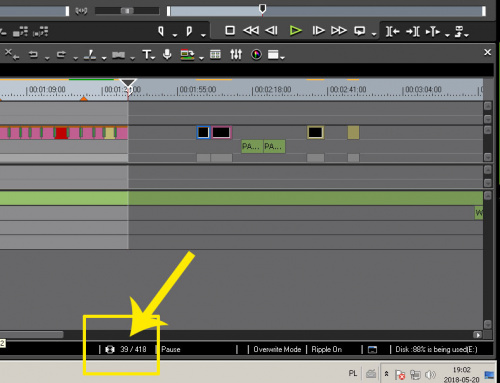Image resolution: width=500 pixels, height=383 pixels.
Task: Click the status bar window icon
Action: [372, 350]
